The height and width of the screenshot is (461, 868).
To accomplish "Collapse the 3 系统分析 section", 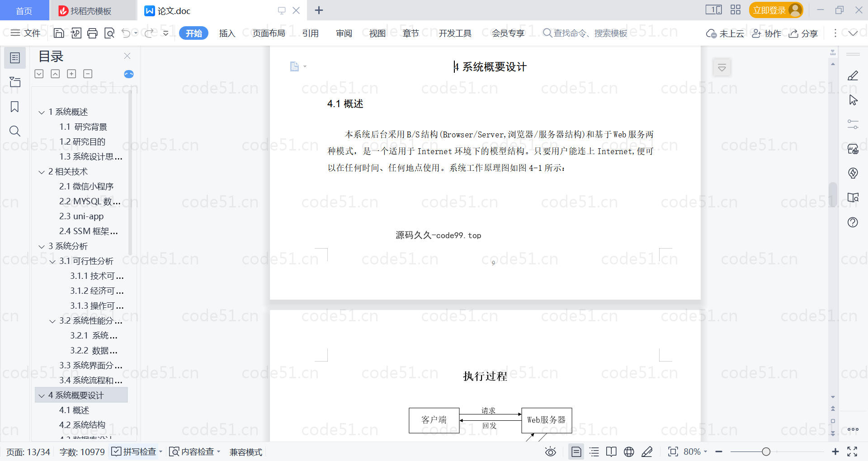I will coord(42,247).
